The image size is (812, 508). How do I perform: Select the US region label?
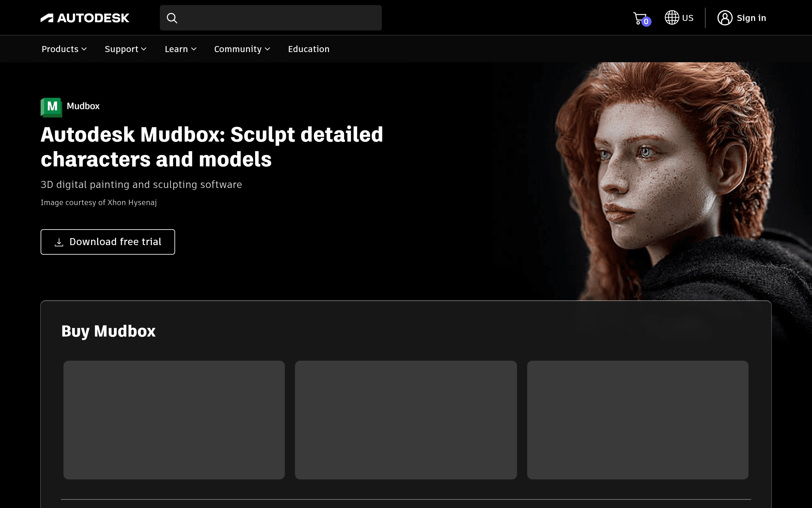click(688, 18)
